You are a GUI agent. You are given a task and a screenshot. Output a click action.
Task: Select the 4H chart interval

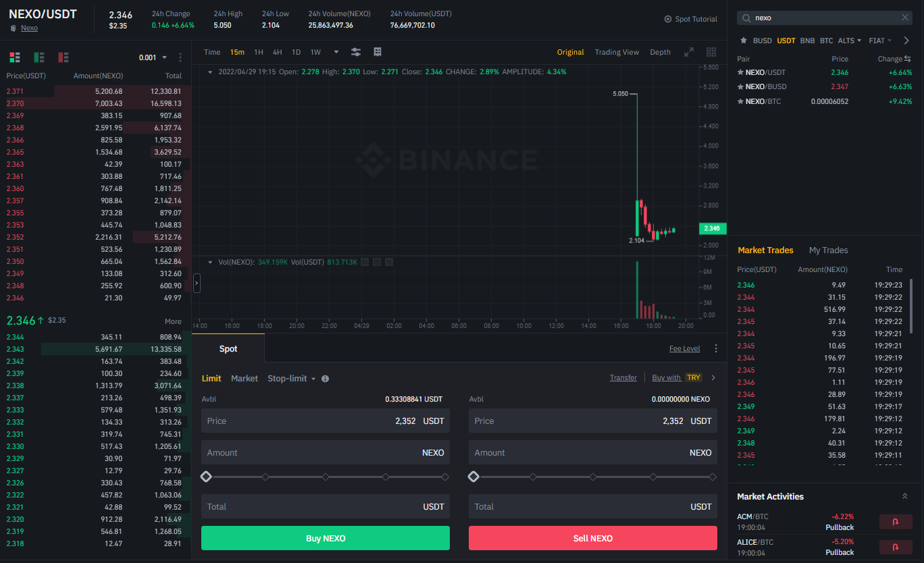pyautogui.click(x=278, y=52)
